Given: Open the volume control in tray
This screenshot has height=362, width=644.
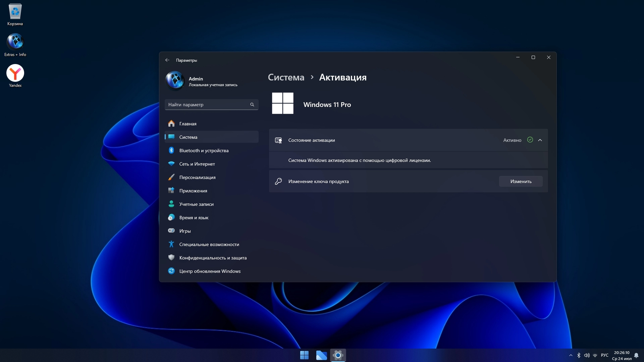Looking at the screenshot, I should [587, 355].
